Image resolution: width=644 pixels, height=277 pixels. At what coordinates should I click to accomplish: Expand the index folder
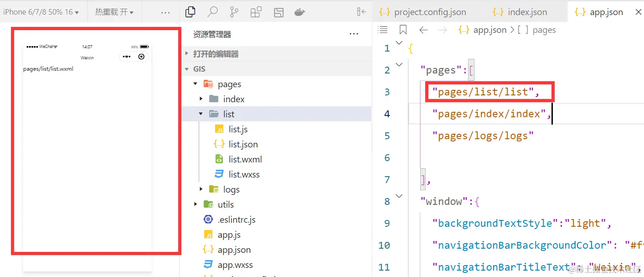(x=201, y=99)
